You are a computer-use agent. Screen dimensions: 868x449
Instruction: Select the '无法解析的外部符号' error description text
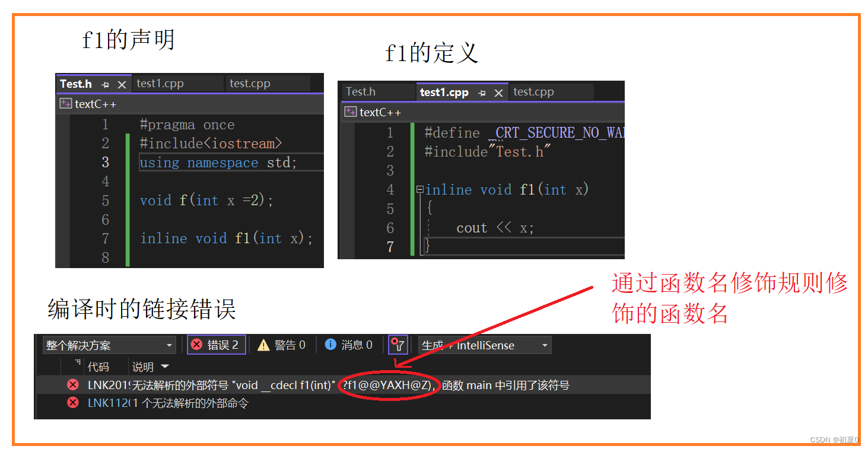(180, 385)
